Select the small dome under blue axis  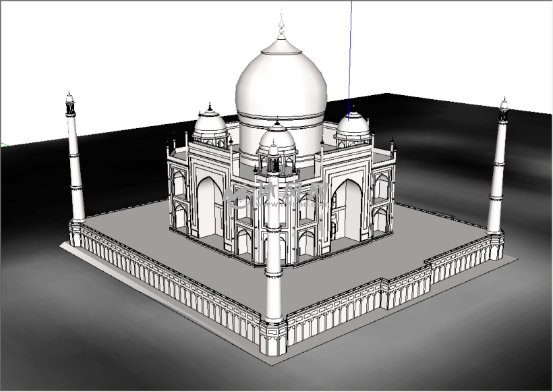[353, 123]
